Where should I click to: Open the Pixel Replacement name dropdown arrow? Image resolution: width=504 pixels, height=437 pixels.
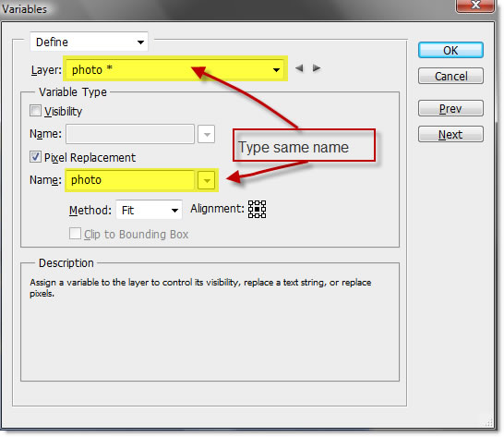207,180
